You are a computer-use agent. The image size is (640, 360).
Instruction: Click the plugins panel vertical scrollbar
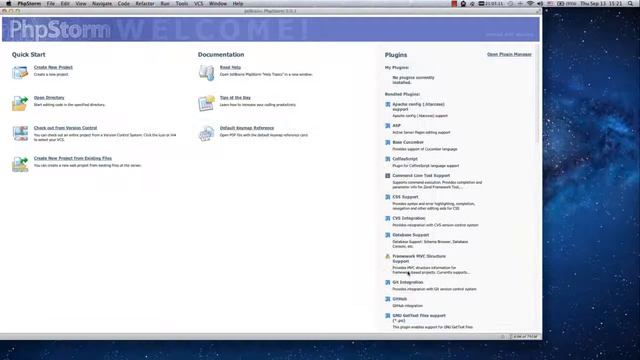tap(537, 94)
